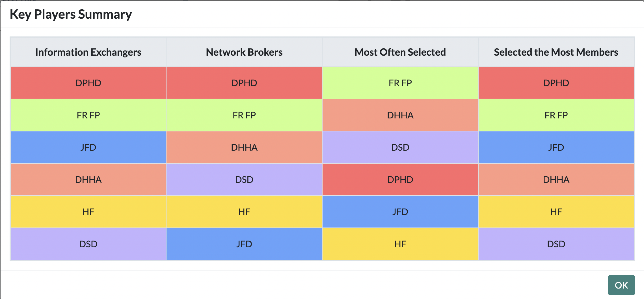644x299 pixels.
Task: Select DSD cell under Most Often Selected
Action: (x=400, y=147)
